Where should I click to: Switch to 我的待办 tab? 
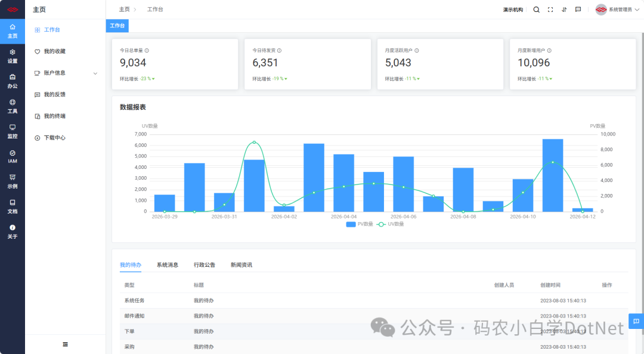point(131,265)
